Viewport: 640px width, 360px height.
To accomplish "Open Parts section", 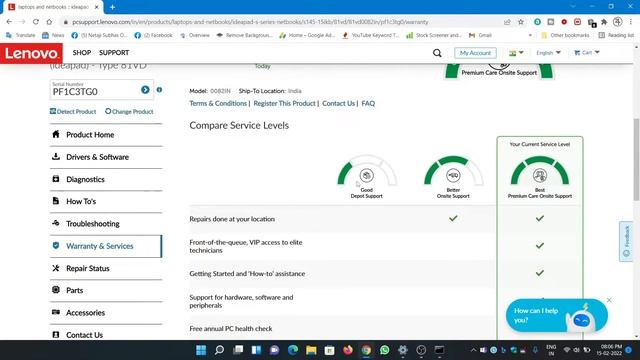I will pyautogui.click(x=106, y=290).
